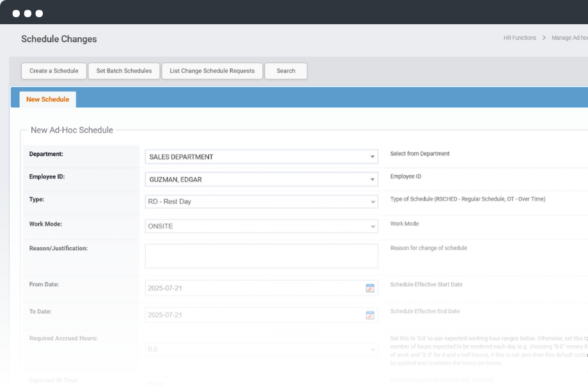
Task: Click the Schedule Changes page heading
Action: point(59,39)
